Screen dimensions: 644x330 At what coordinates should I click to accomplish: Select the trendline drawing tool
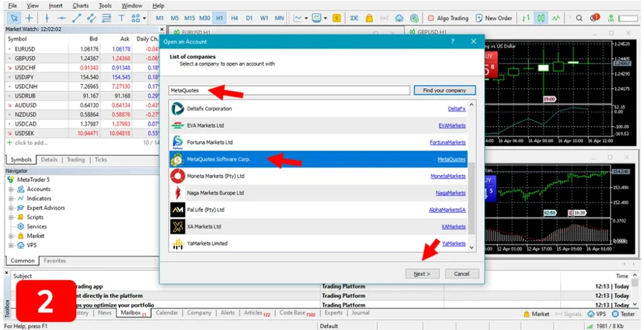pos(77,18)
